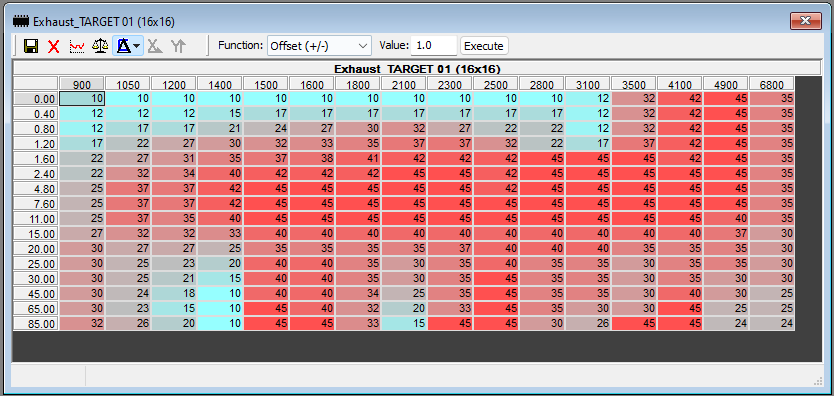This screenshot has height=396, width=834.
Task: Select the 2.40 row header
Action: (x=36, y=173)
